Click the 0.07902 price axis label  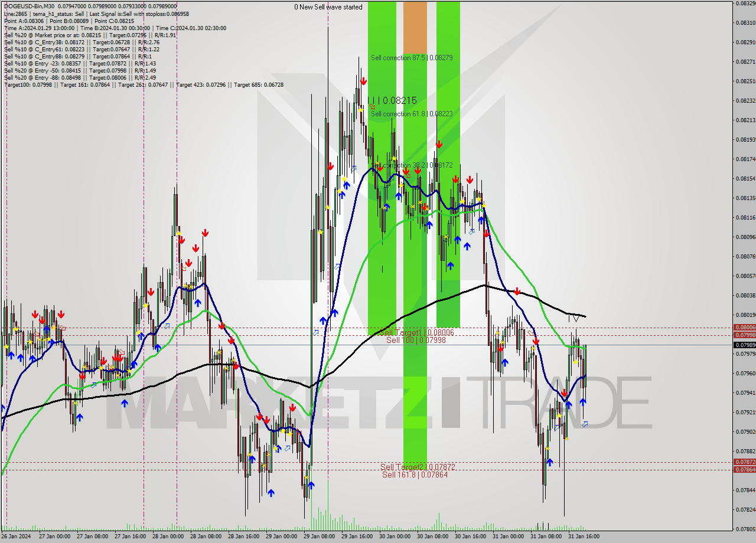click(746, 431)
